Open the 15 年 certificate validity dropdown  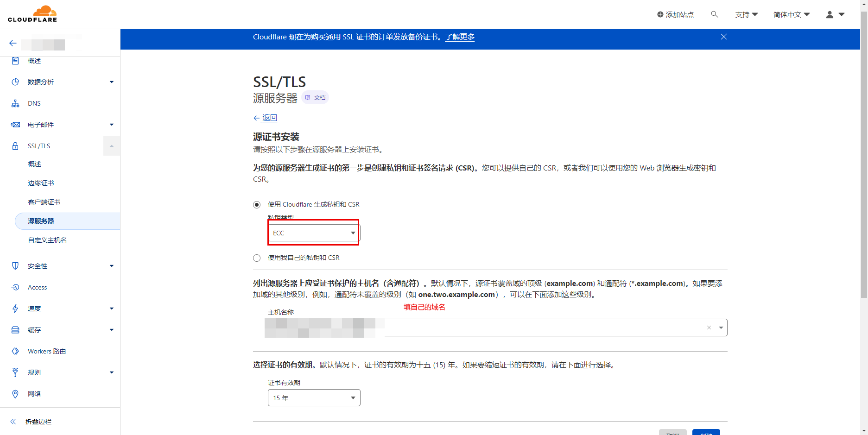tap(314, 398)
